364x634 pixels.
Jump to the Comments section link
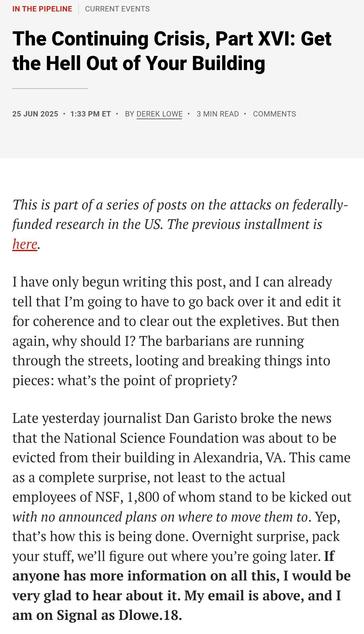tap(274, 114)
